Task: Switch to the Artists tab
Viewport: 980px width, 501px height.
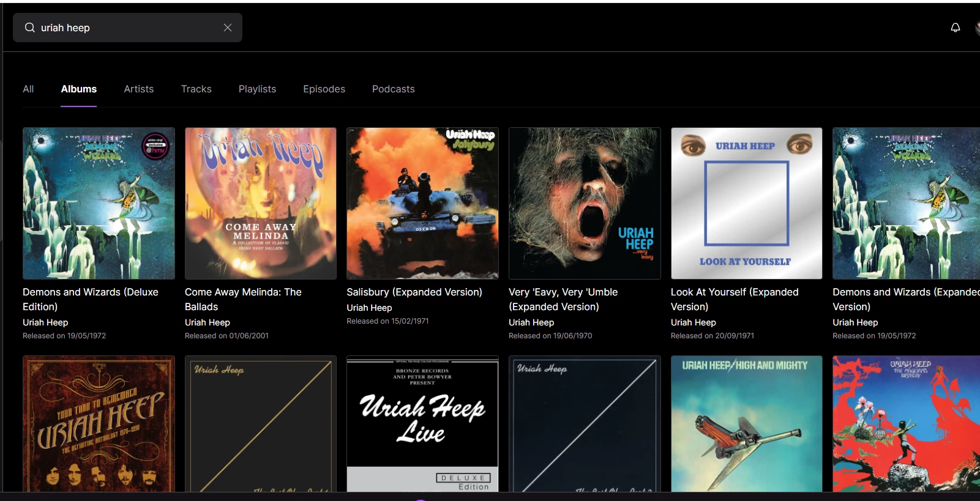Action: tap(139, 89)
